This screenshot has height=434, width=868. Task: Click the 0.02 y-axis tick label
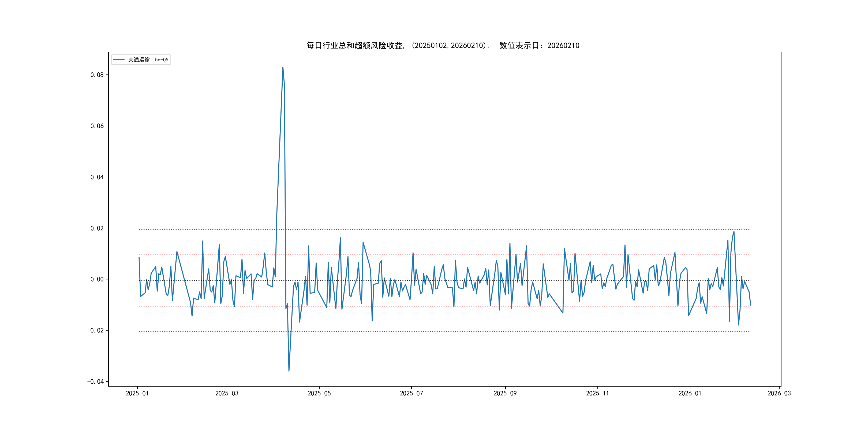tap(97, 228)
